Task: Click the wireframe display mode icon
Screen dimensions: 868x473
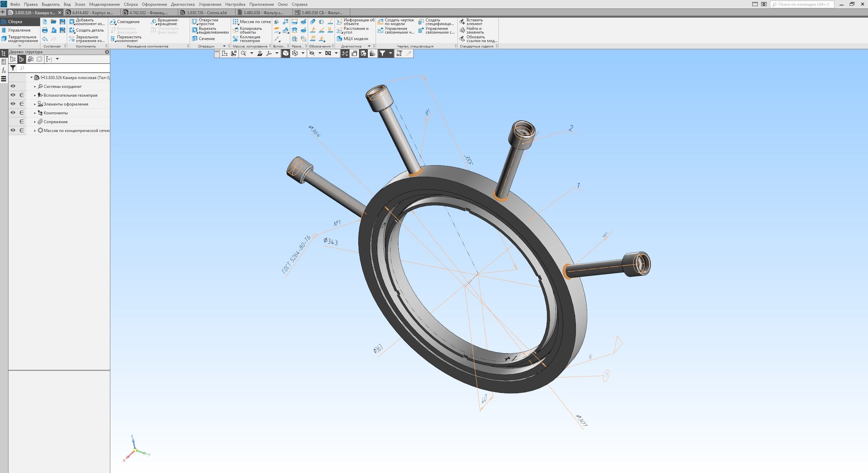Action: pos(295,53)
